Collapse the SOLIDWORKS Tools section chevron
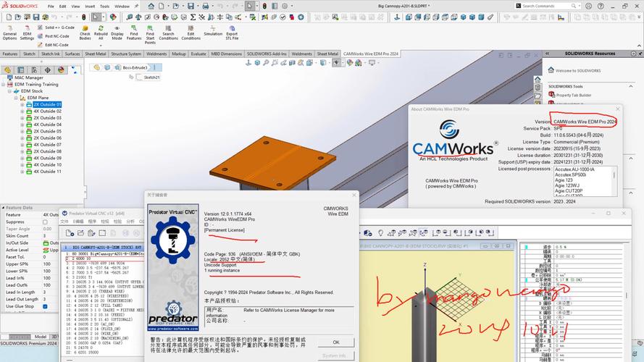This screenshot has width=644, height=362. 631,86
